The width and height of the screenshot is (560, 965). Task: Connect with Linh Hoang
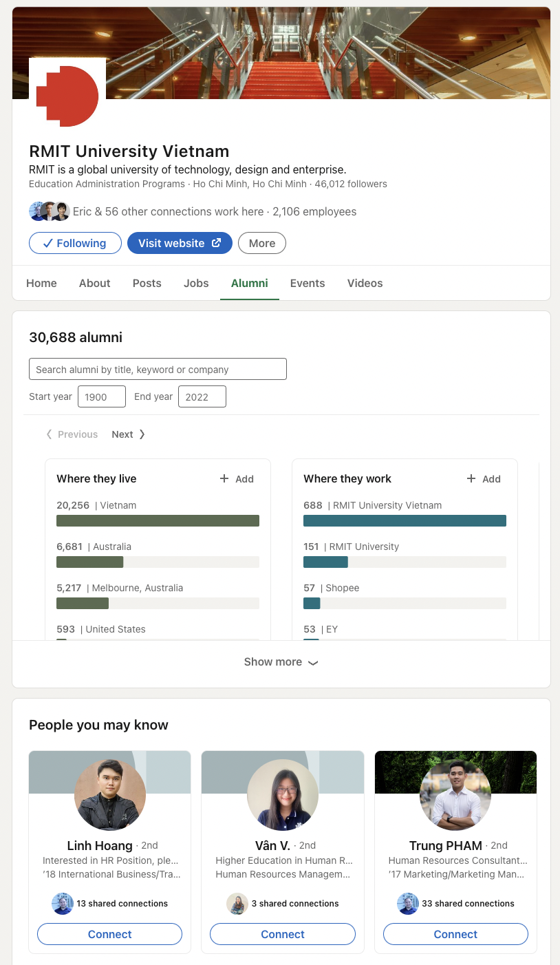109,934
